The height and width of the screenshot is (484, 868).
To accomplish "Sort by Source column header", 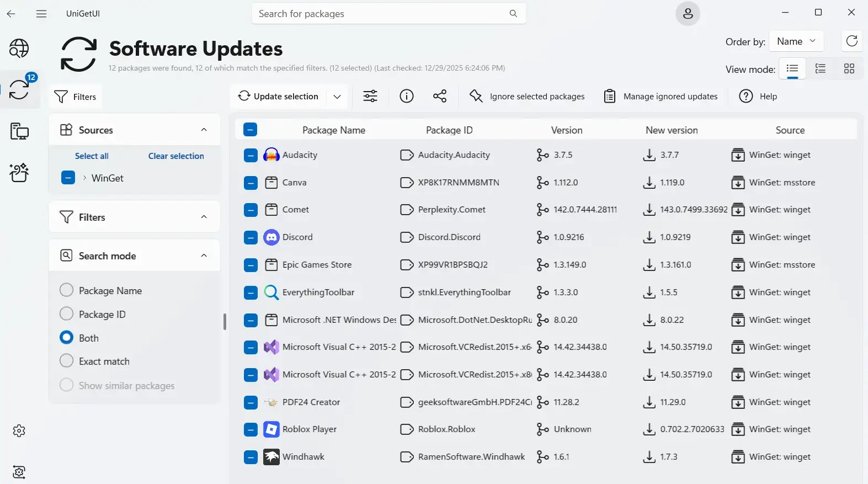I will [790, 130].
